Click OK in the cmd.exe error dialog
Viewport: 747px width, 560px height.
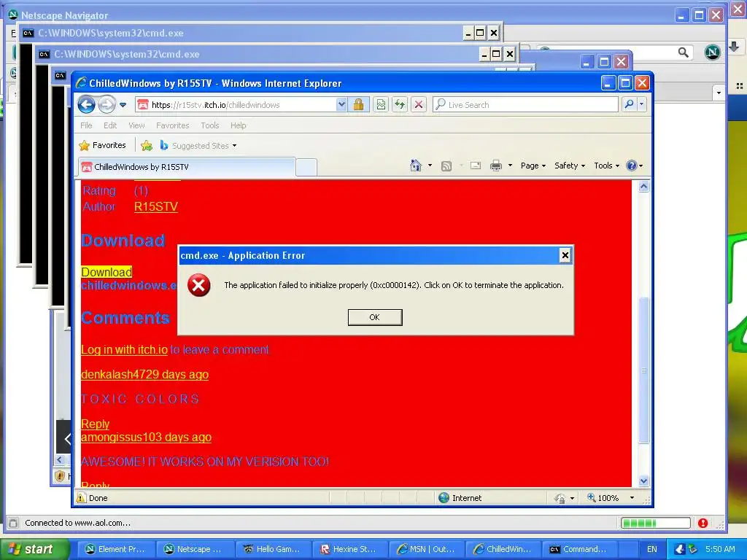[375, 317]
